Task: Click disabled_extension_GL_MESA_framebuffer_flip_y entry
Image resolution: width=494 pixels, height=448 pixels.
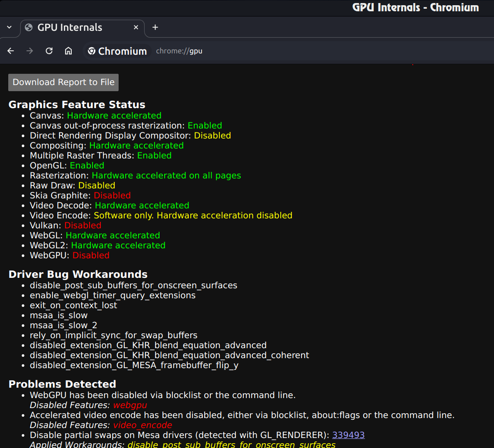Action: (134, 366)
